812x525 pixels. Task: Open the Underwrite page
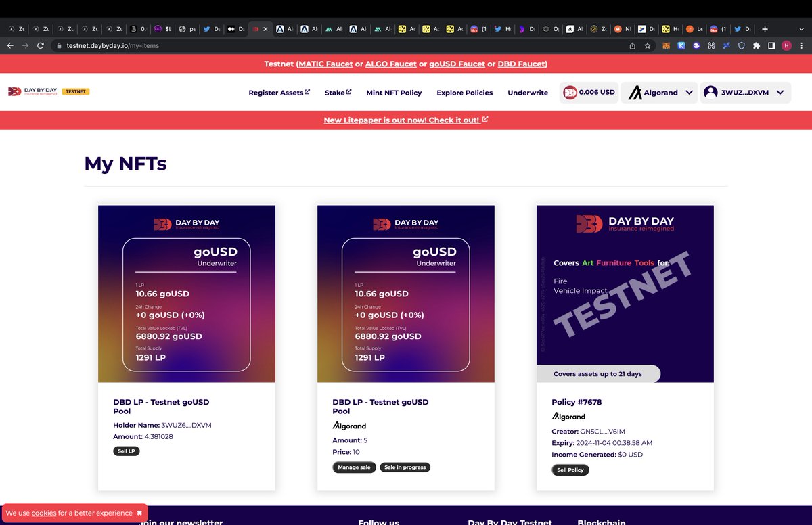528,93
